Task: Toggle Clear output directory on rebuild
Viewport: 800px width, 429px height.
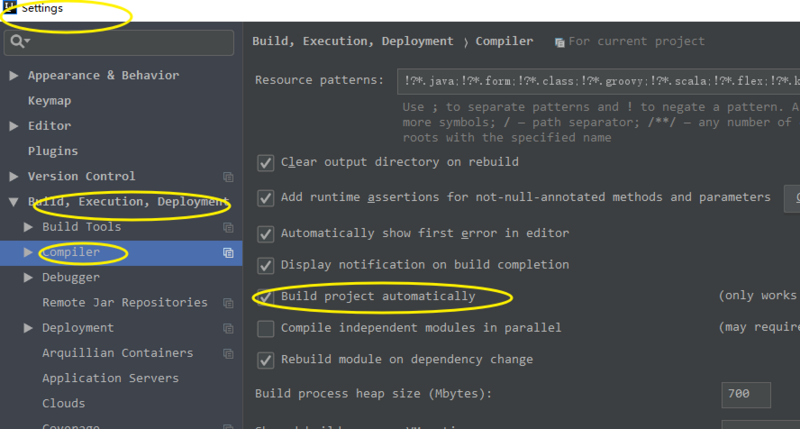Action: pyautogui.click(x=265, y=163)
